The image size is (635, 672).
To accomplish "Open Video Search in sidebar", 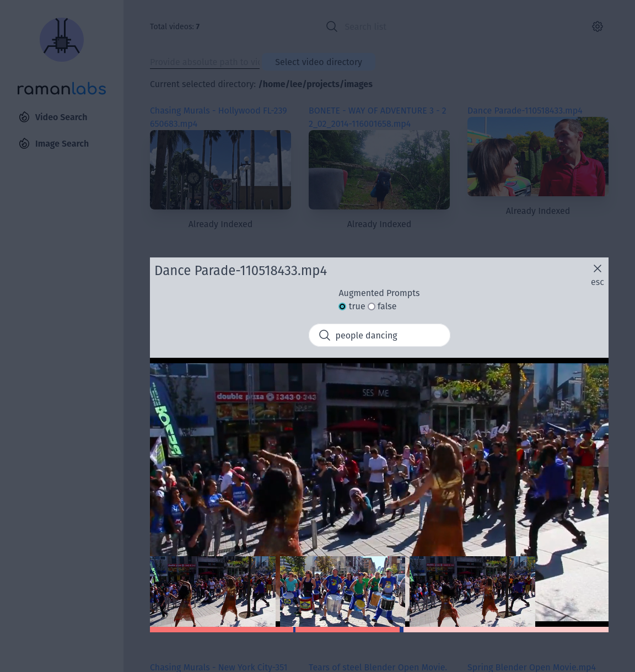I will pyautogui.click(x=61, y=117).
